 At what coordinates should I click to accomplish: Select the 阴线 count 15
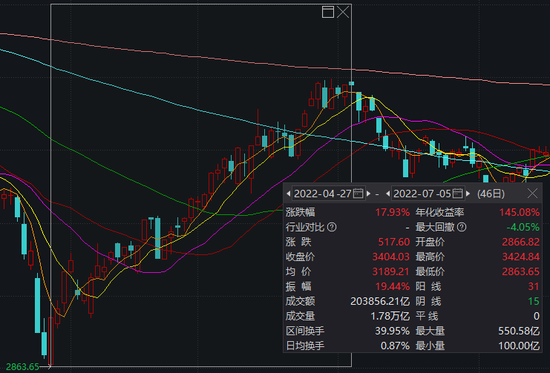(x=534, y=301)
